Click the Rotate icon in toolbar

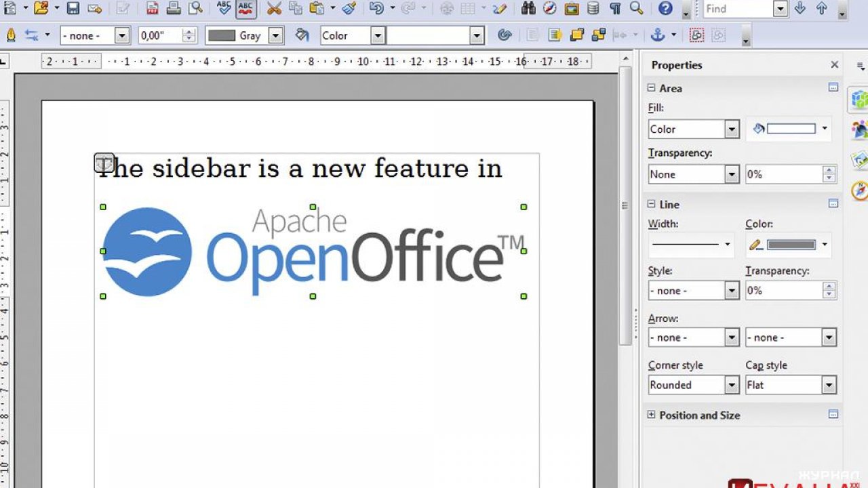click(504, 35)
